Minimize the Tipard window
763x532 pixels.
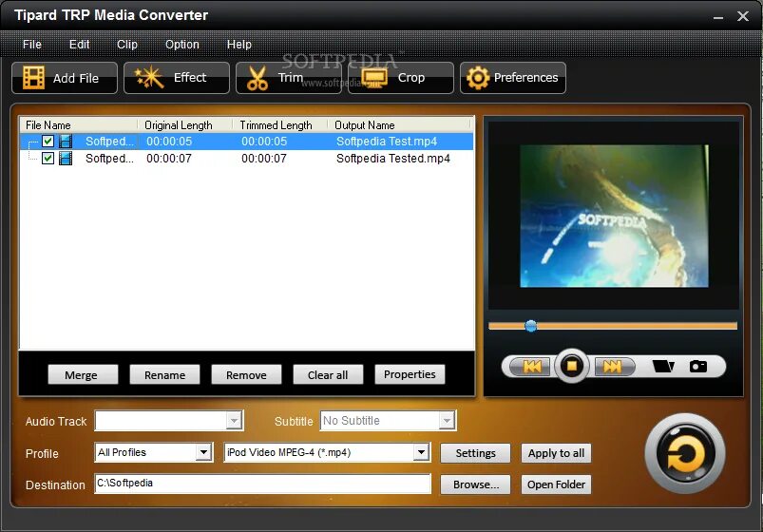(x=718, y=16)
